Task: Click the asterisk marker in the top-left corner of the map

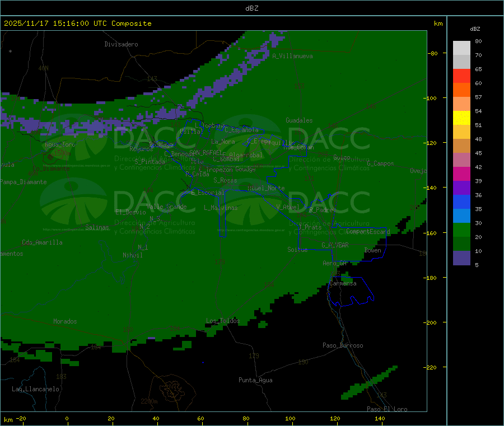Action: coord(10,52)
